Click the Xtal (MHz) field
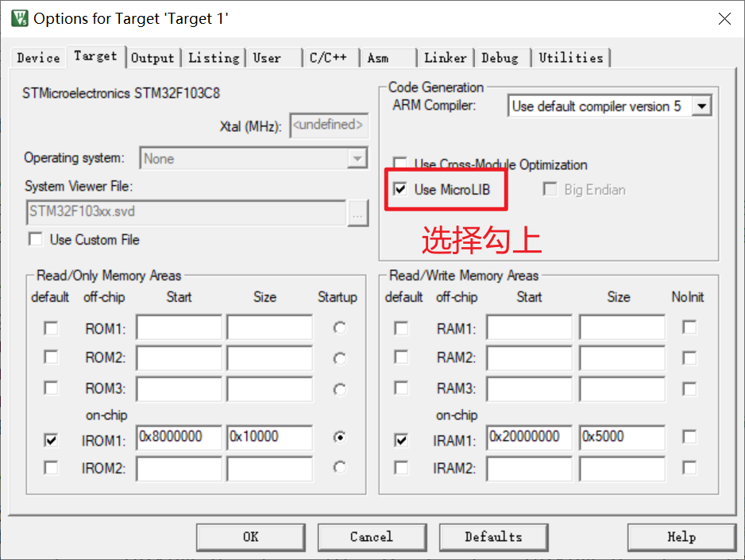This screenshot has height=560, width=745. tap(329, 126)
